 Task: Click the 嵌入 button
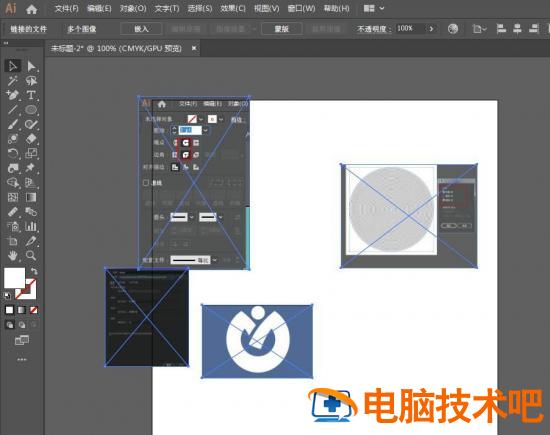tap(141, 29)
